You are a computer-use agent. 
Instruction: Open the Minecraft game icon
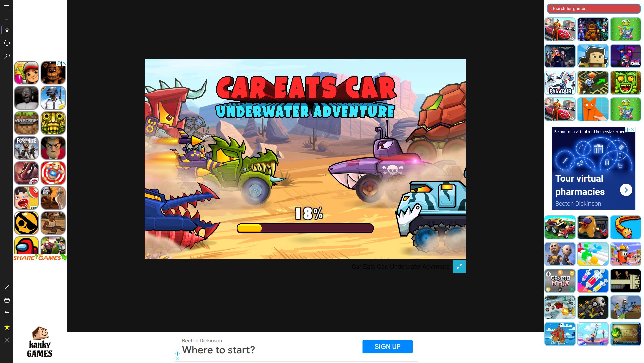26,123
